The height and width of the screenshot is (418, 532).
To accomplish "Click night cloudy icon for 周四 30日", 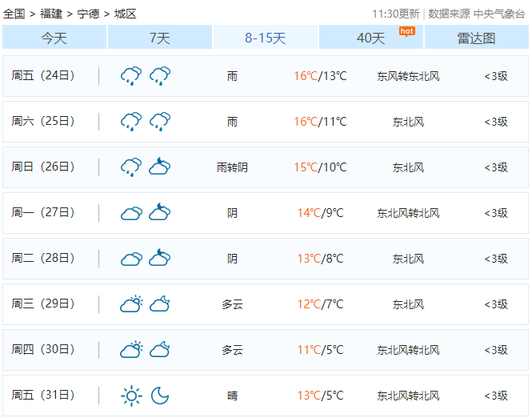I will pyautogui.click(x=160, y=349).
